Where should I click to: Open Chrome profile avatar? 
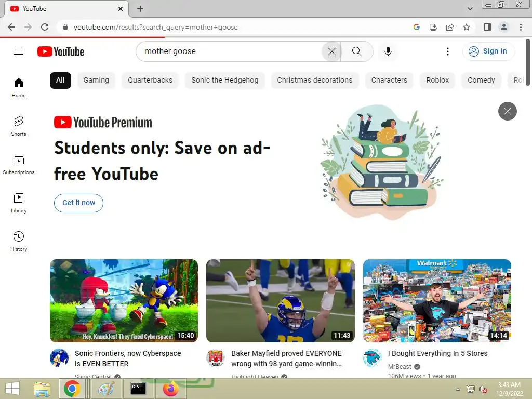click(504, 27)
